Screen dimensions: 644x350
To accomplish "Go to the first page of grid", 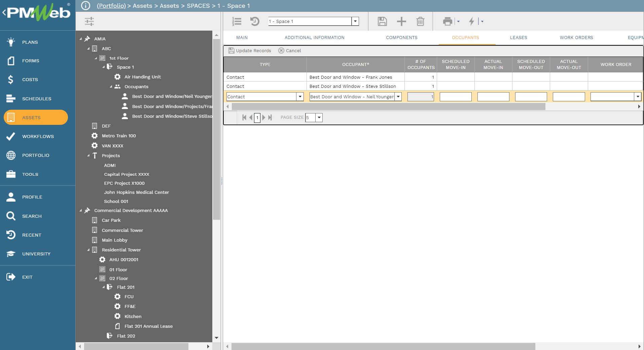I will click(244, 117).
